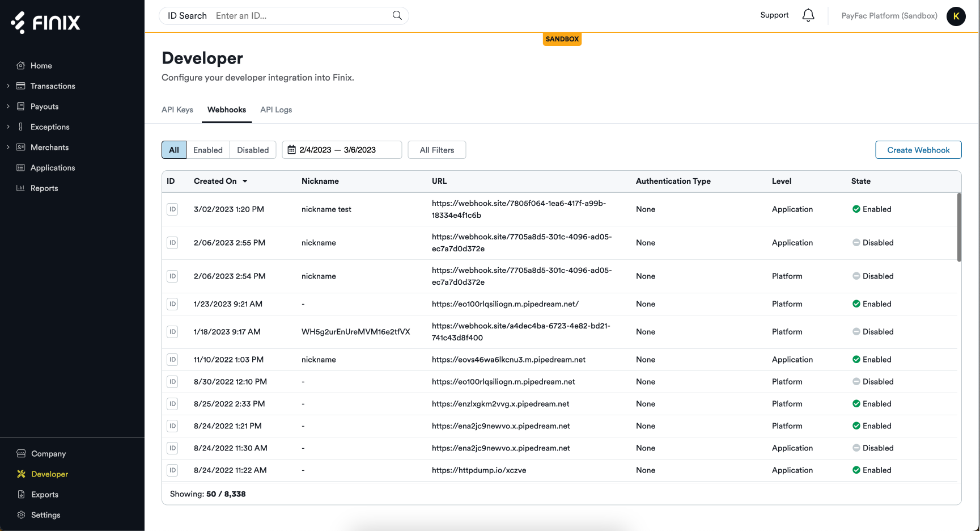Viewport: 980px width, 531px height.
Task: Expand the Payouts menu chevron
Action: coord(8,106)
